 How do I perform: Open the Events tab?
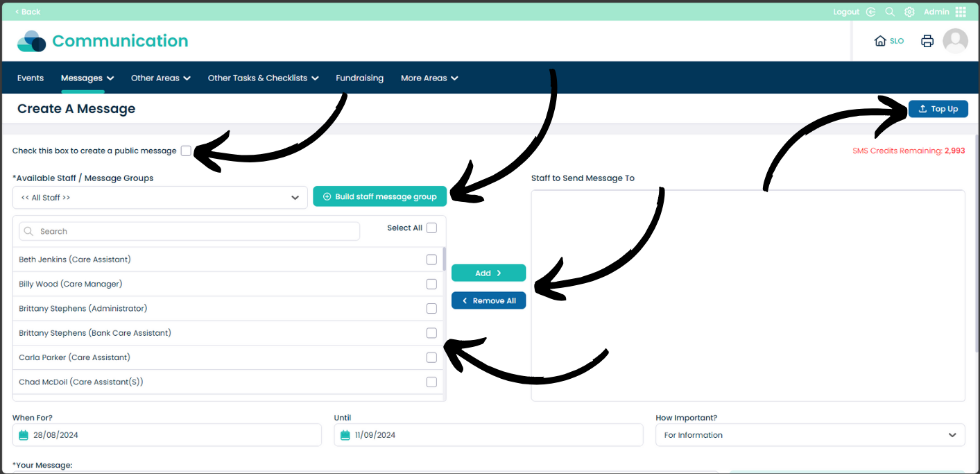(x=31, y=78)
